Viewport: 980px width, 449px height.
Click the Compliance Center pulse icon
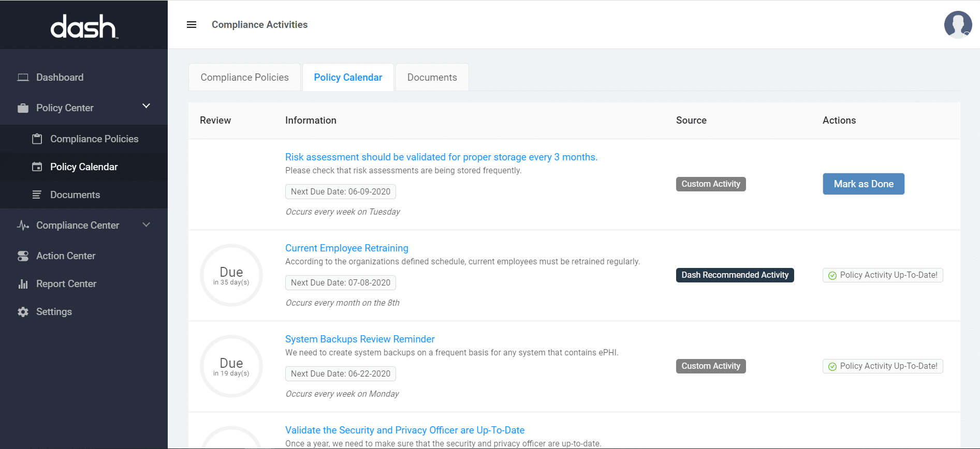pyautogui.click(x=23, y=226)
